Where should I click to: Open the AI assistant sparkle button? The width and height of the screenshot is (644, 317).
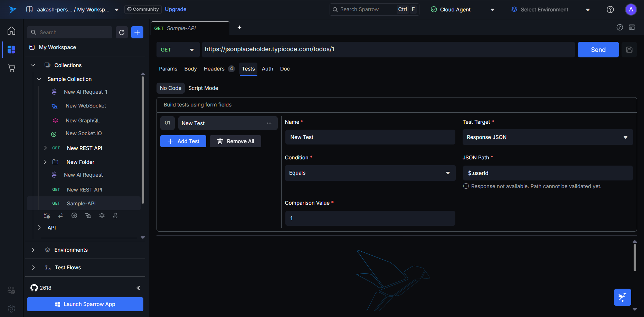[622, 297]
